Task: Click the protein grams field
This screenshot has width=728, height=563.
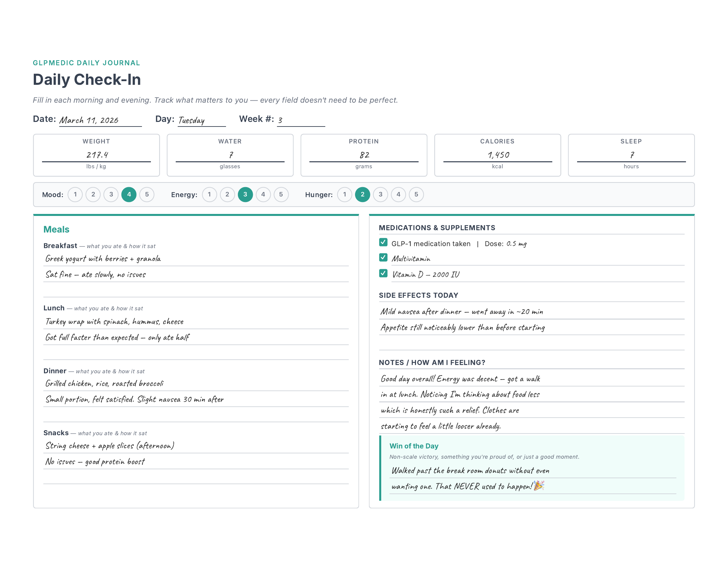Action: pyautogui.click(x=364, y=154)
